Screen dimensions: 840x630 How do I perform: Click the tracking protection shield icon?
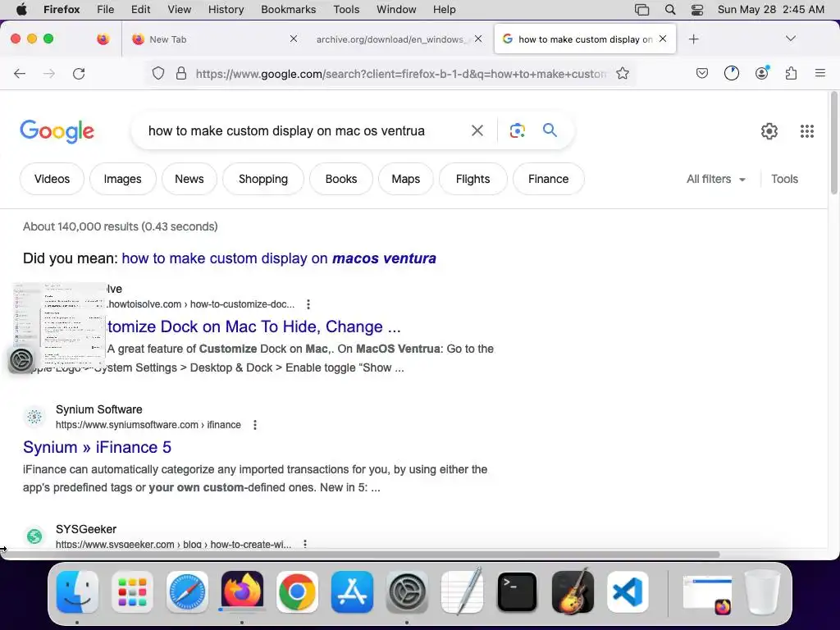pos(158,73)
